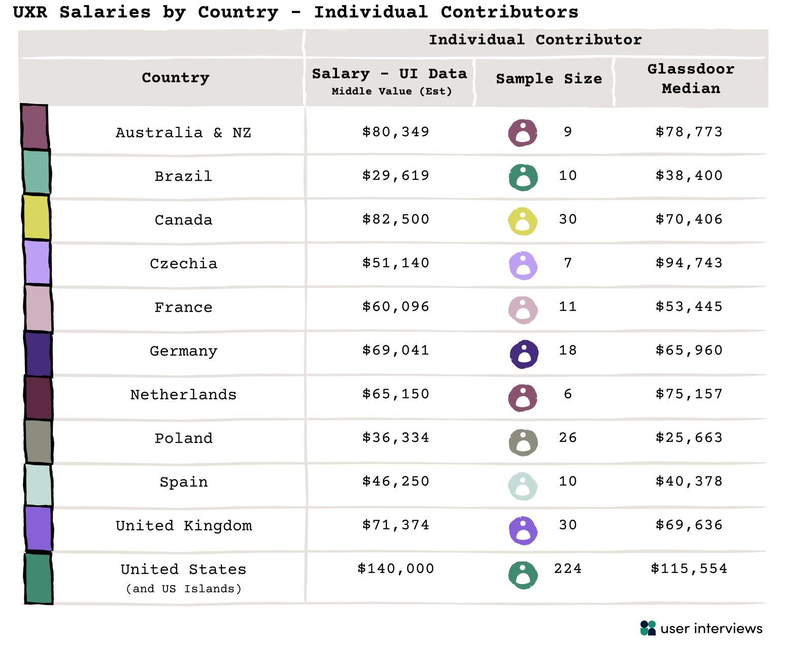
Task: Click the Individual Contributor group header
Action: (535, 40)
